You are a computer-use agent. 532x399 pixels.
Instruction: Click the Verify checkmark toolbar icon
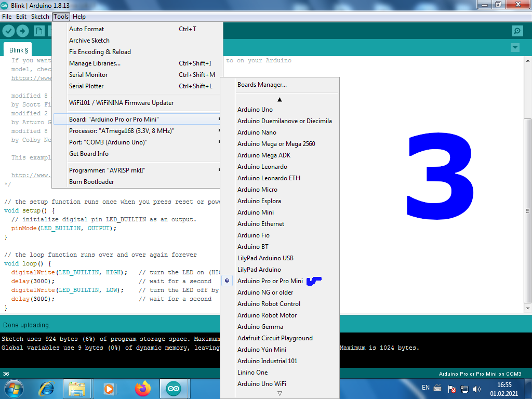click(x=8, y=31)
